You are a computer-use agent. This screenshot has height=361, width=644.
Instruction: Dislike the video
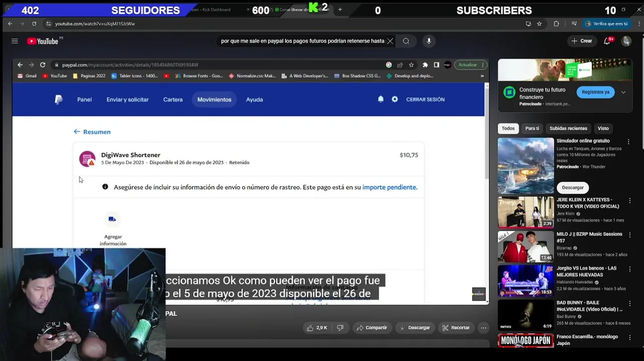340,327
